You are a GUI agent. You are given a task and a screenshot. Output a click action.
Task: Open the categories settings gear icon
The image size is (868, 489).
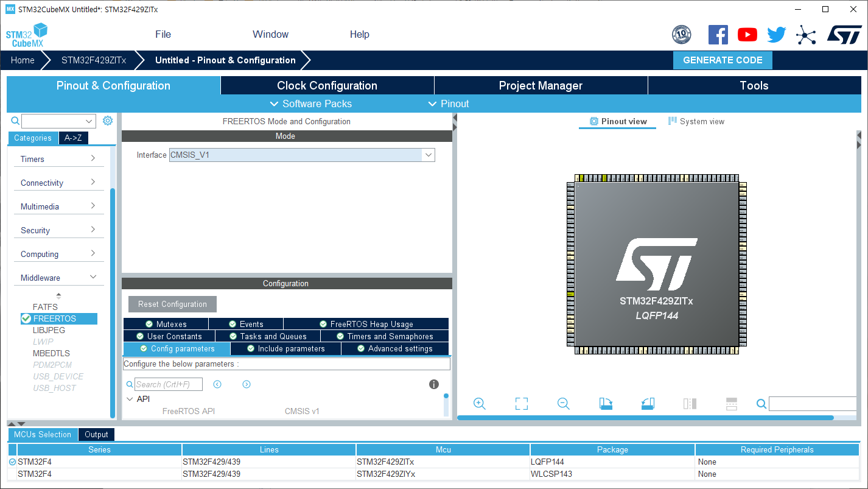[x=108, y=121]
